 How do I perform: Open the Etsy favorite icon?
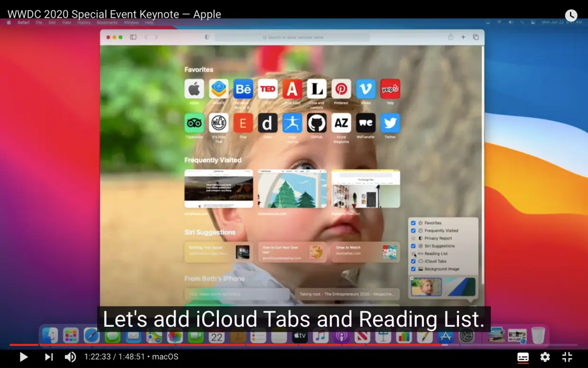point(243,123)
